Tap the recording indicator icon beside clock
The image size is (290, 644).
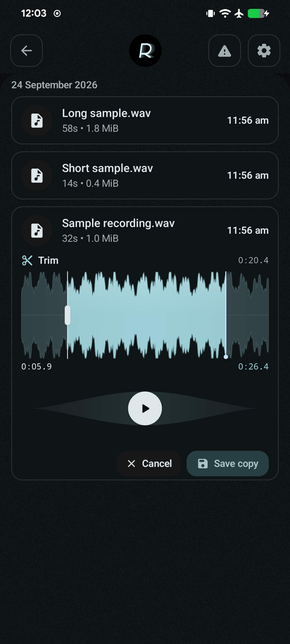[57, 13]
